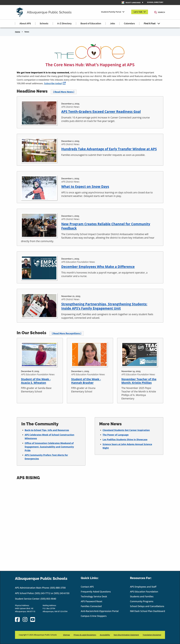Open Campus Crime Stoppers link

pyautogui.click(x=94, y=616)
